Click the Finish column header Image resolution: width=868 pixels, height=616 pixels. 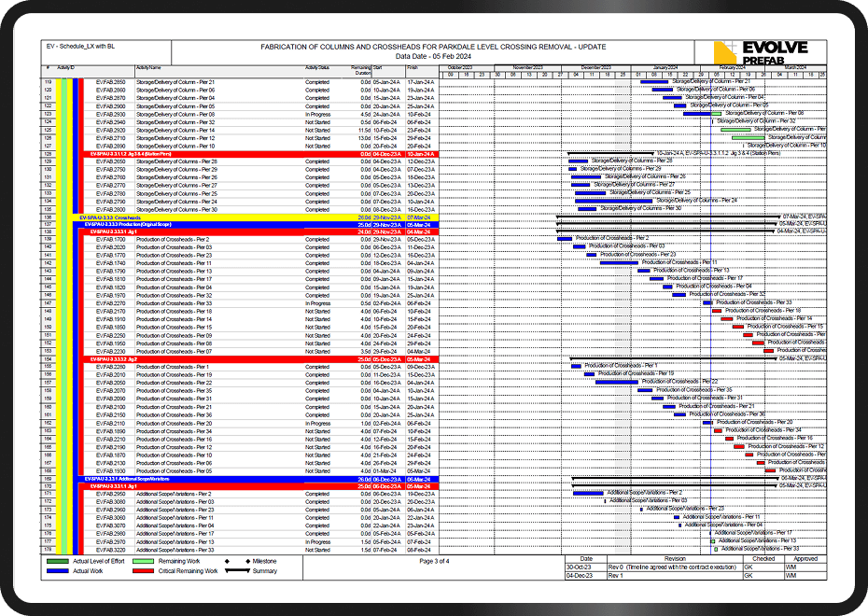413,67
